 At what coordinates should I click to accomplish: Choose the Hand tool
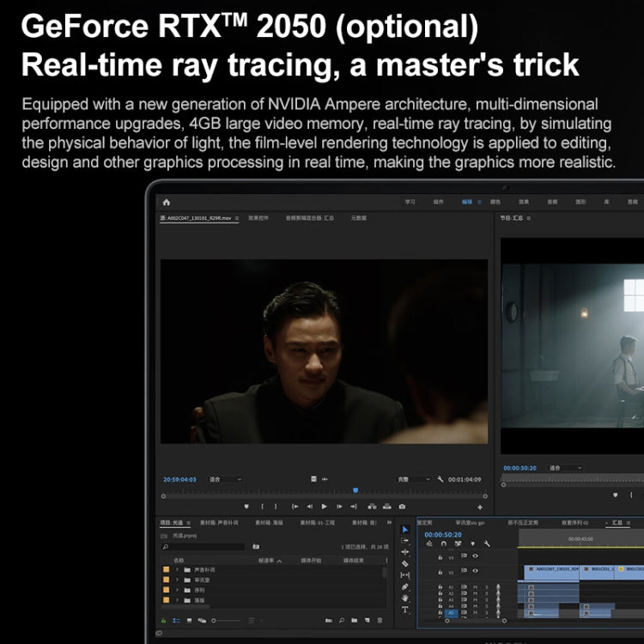(405, 598)
